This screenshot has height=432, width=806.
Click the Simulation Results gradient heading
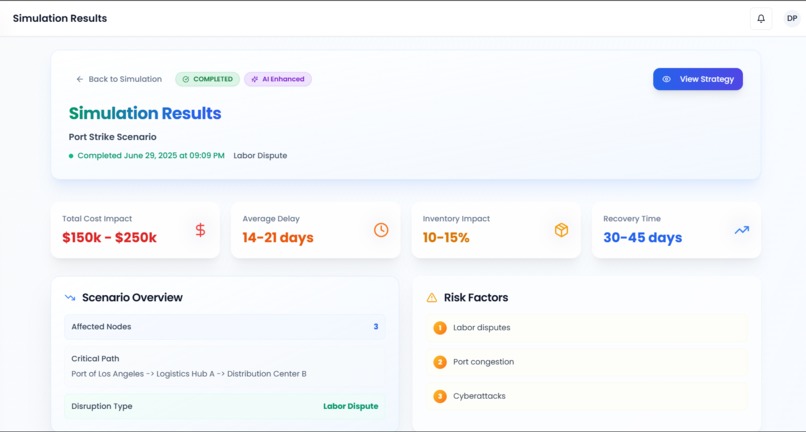click(x=145, y=113)
